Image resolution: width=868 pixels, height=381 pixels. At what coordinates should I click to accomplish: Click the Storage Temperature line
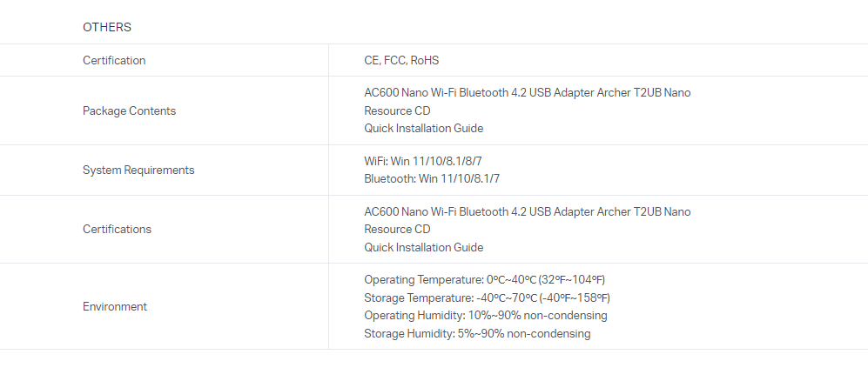[488, 297]
